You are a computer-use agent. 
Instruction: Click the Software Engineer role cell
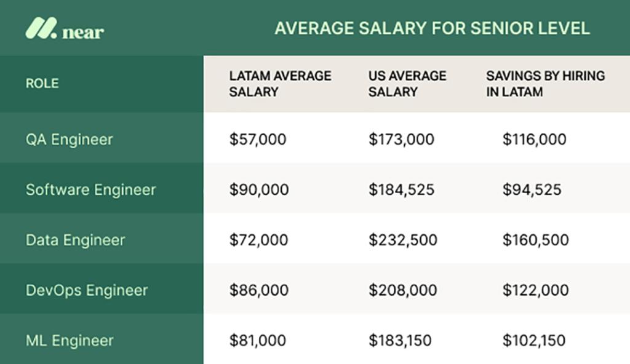pos(90,190)
